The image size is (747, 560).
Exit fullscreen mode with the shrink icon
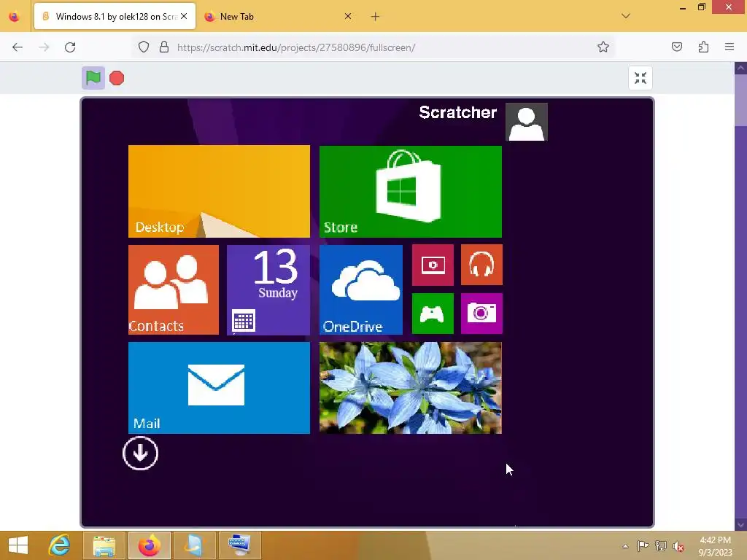click(x=640, y=77)
